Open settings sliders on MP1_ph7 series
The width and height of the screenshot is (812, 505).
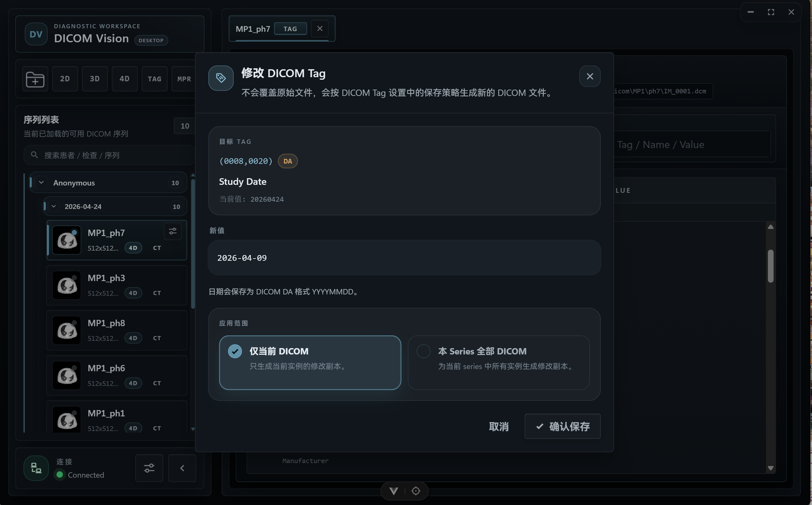click(x=173, y=231)
